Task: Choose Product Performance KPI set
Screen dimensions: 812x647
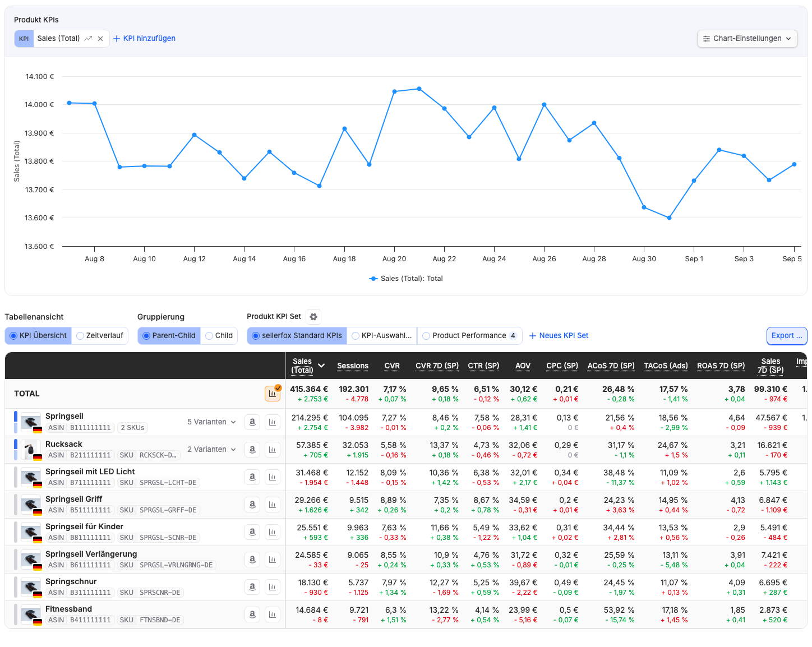Action: (x=470, y=336)
